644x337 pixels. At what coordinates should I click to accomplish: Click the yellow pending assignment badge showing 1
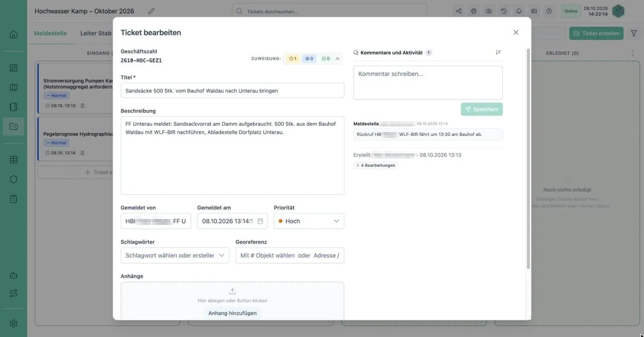point(293,59)
